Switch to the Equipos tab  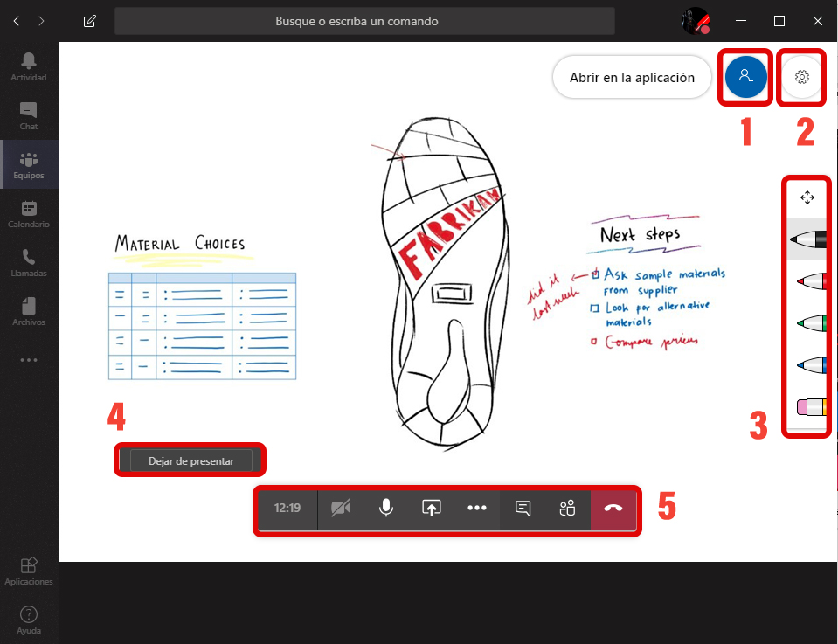tap(29, 164)
